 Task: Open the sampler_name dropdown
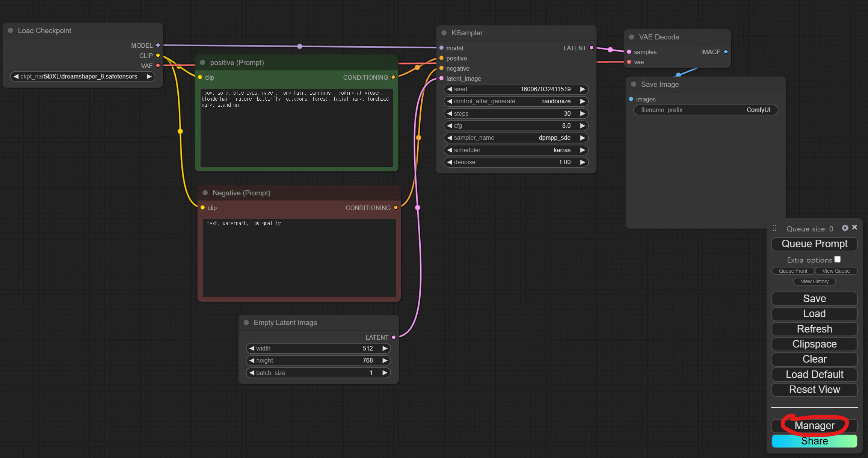coord(516,138)
